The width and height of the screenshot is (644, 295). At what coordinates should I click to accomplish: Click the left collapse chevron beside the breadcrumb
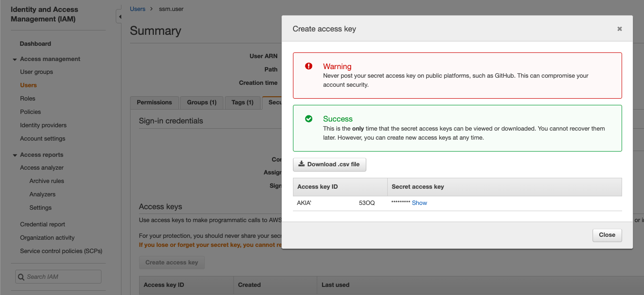(x=120, y=16)
